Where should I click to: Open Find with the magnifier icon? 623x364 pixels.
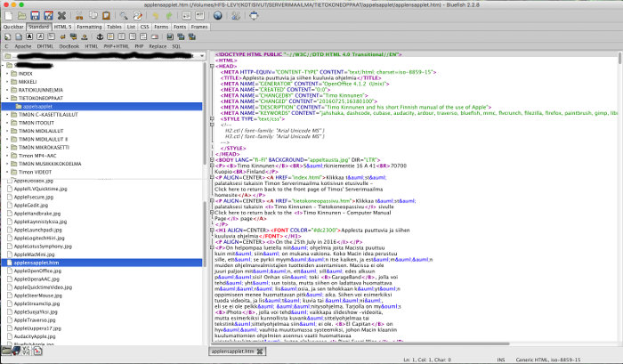point(124,16)
